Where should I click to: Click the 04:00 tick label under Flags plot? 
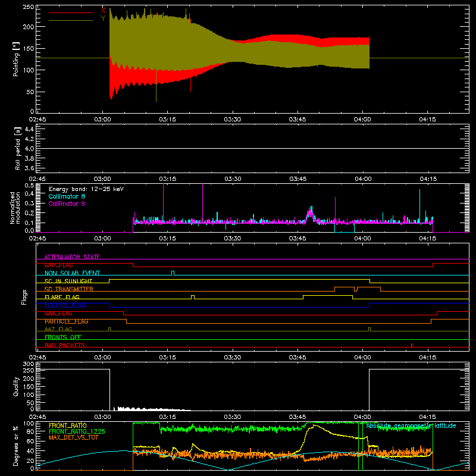point(363,358)
